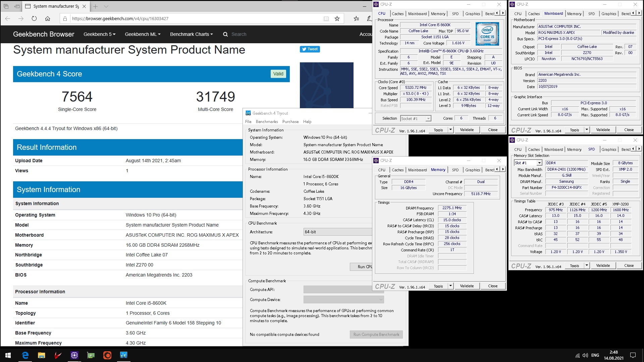Open the volume control in system tray
This screenshot has height=362, width=644.
point(585,355)
